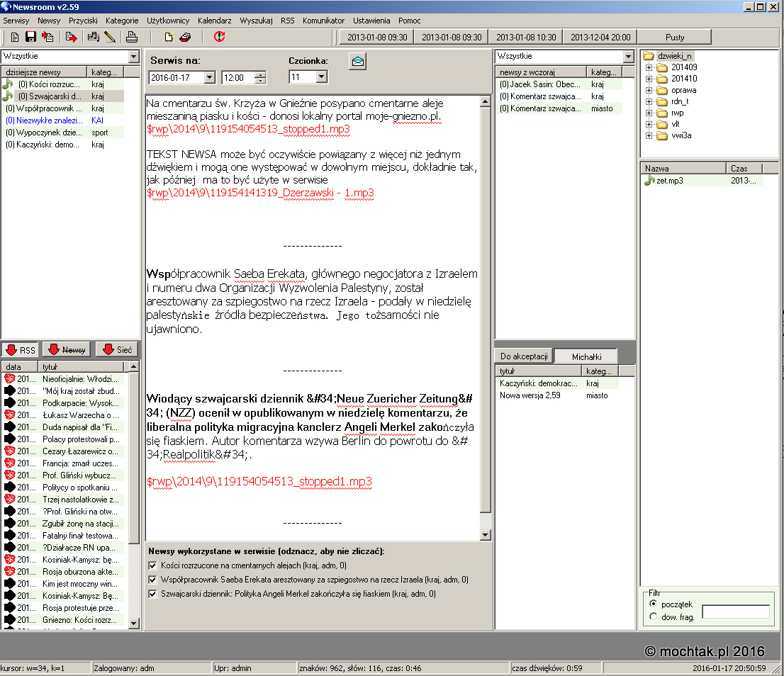Expand the vwi3a folder tree node
Image resolution: width=784 pixels, height=676 pixels.
649,136
